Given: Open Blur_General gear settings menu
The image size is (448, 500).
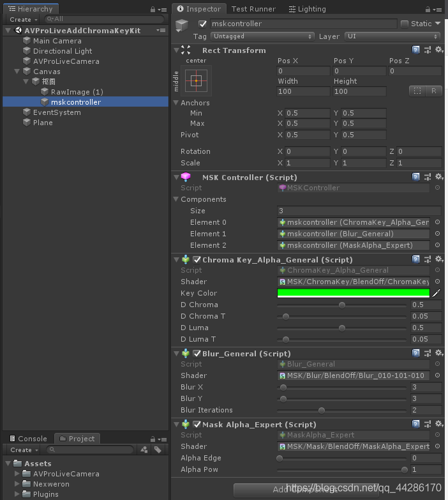Looking at the screenshot, I should (x=439, y=352).
